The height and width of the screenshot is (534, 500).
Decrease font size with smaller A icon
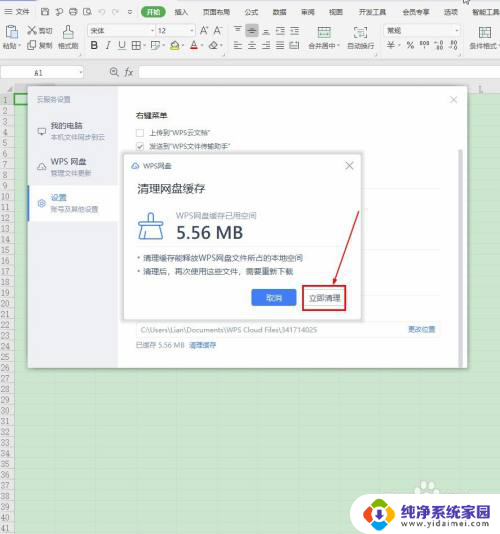[x=218, y=30]
